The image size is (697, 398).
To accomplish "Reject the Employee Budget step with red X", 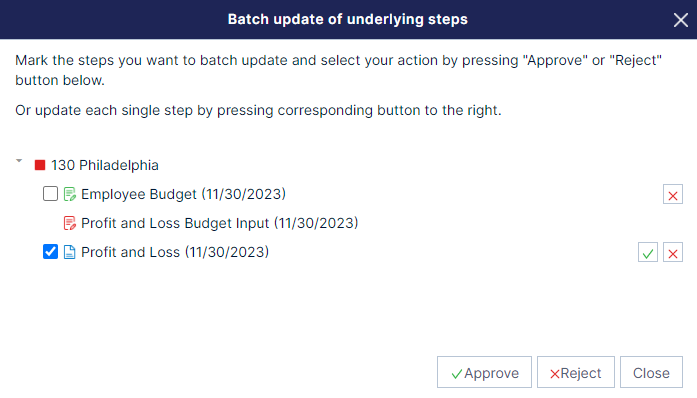I will [673, 194].
